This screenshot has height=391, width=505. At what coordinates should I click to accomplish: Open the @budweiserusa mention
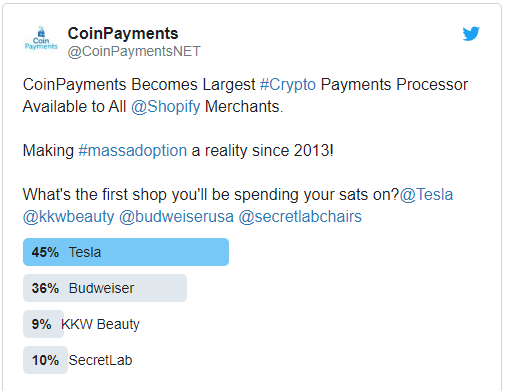click(x=176, y=217)
